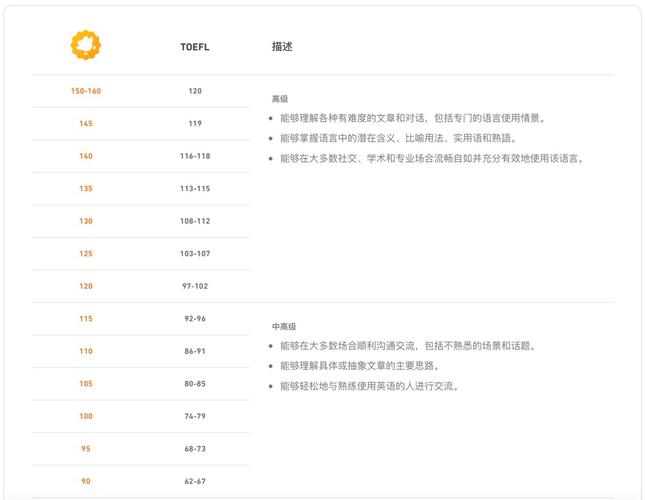The width and height of the screenshot is (645, 500).
Task: Click the bullet starting 能够在大多数社交
Action: pos(432,158)
